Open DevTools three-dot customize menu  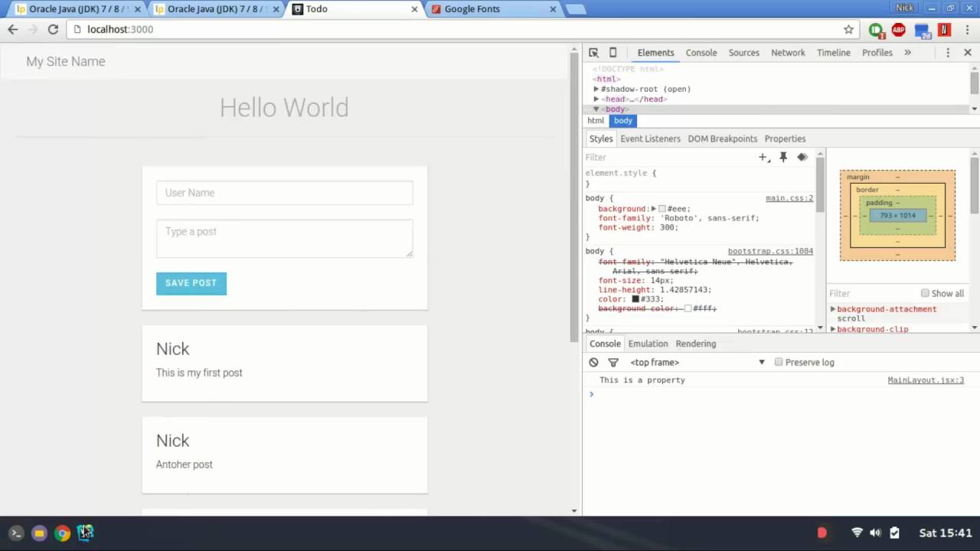coord(948,53)
